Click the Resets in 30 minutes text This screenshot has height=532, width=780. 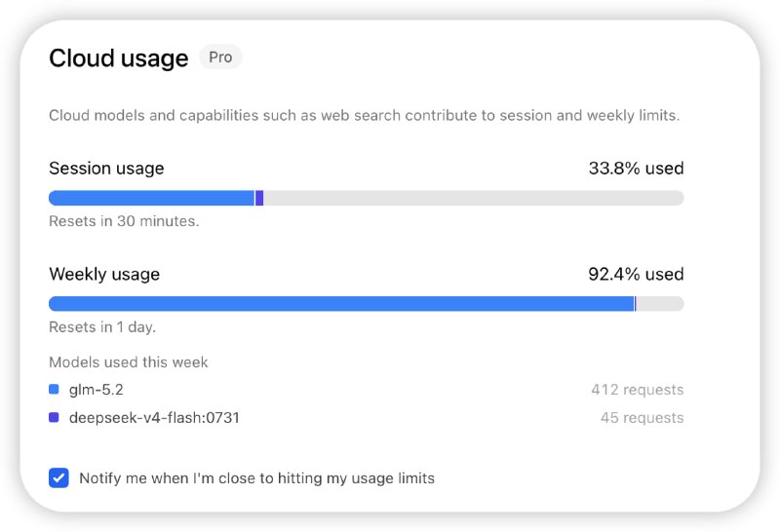(x=124, y=221)
